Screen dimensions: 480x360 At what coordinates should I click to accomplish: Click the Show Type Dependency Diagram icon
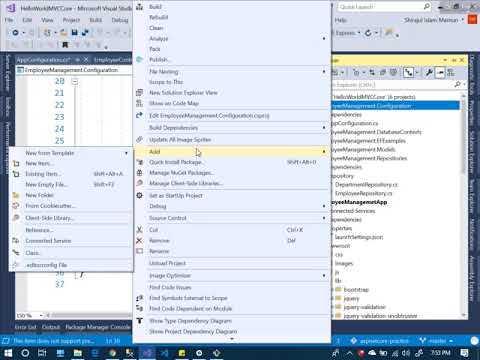140,321
